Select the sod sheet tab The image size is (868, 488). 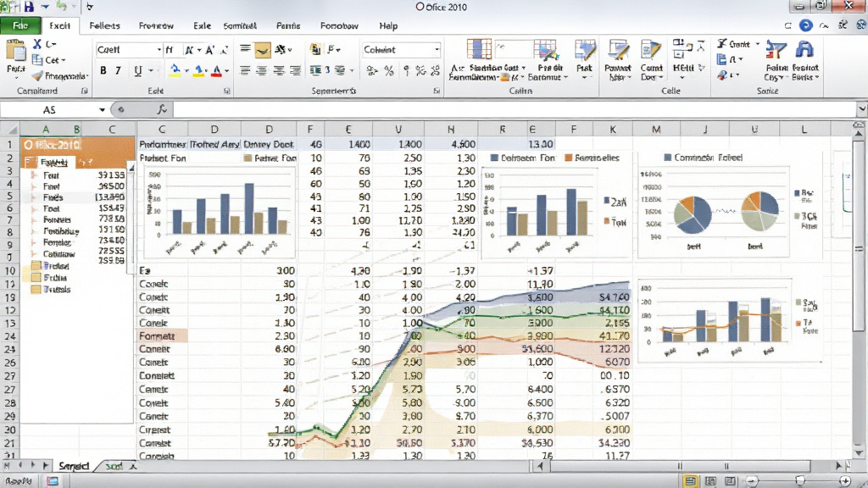click(114, 466)
